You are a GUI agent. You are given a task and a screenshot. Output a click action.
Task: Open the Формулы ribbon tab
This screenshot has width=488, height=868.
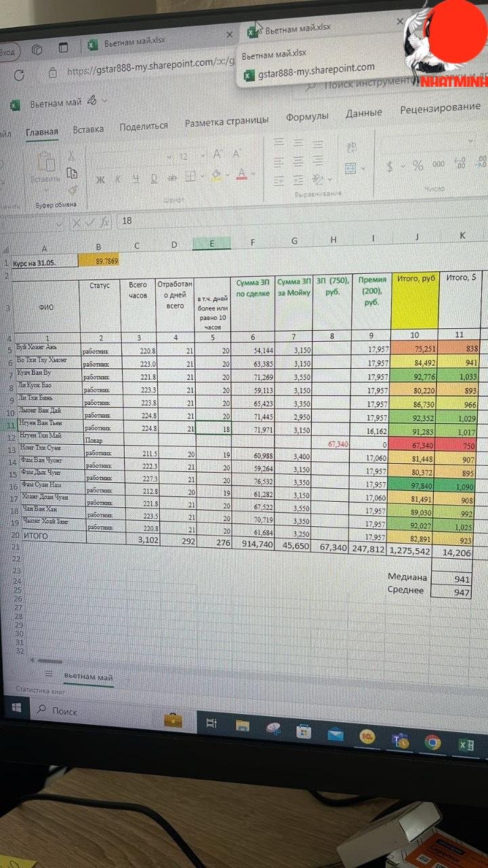point(307,117)
